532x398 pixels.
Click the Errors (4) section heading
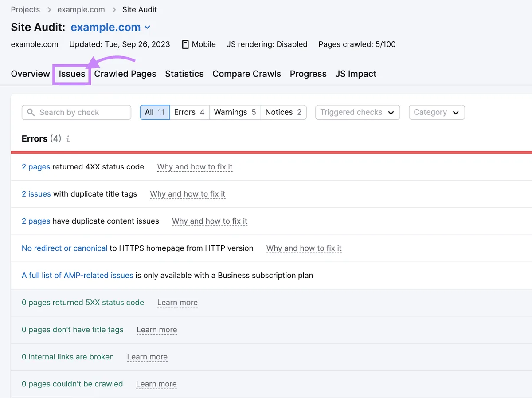[41, 139]
